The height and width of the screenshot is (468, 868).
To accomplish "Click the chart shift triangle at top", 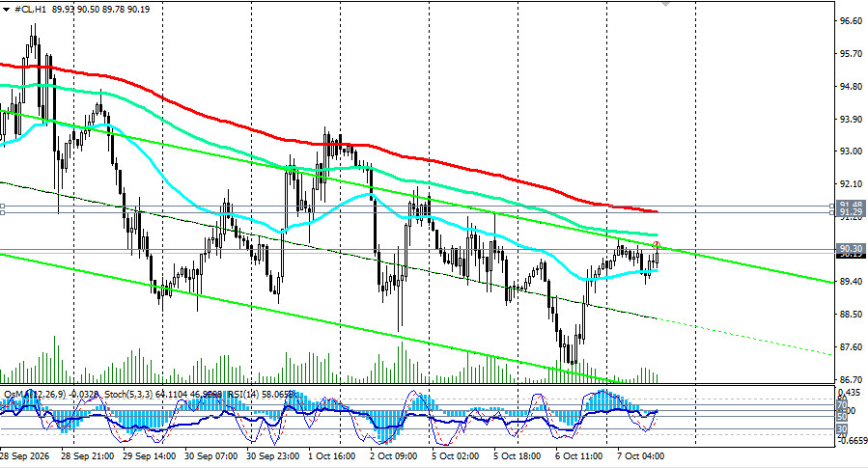I will (665, 3).
